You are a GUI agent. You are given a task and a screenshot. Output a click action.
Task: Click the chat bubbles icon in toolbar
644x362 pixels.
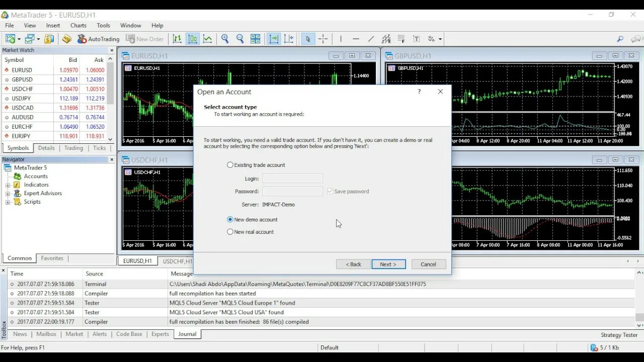click(637, 39)
